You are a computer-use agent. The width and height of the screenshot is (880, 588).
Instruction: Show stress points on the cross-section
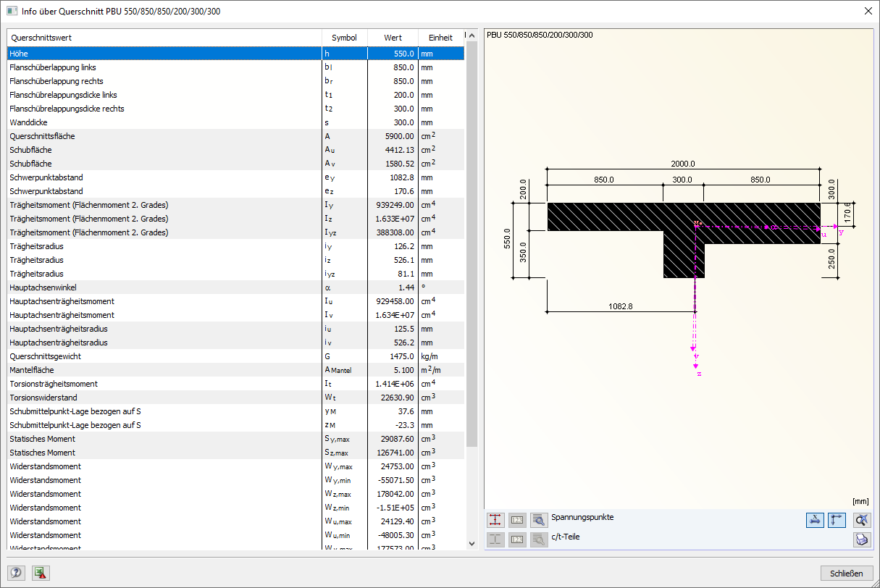click(x=495, y=519)
